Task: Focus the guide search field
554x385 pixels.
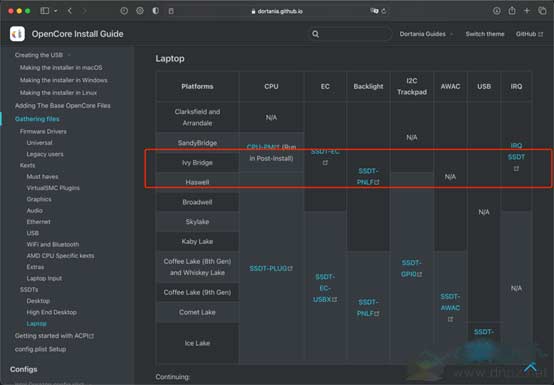Action: 350,34
